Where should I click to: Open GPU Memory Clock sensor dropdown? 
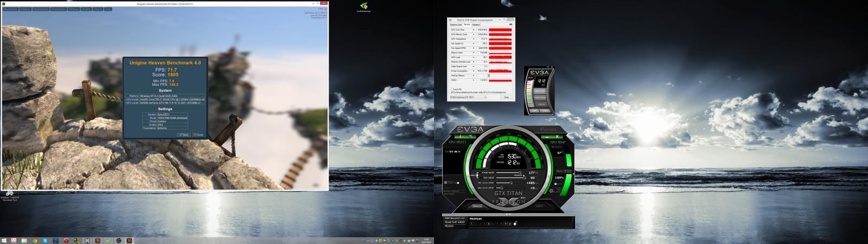474,34
